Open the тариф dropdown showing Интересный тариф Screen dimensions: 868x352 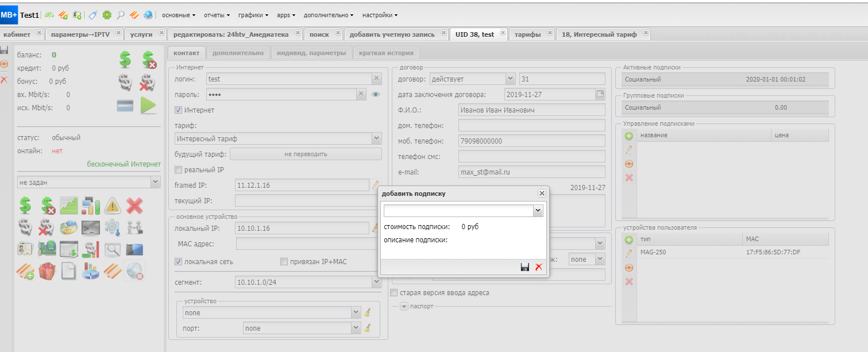[x=376, y=138]
